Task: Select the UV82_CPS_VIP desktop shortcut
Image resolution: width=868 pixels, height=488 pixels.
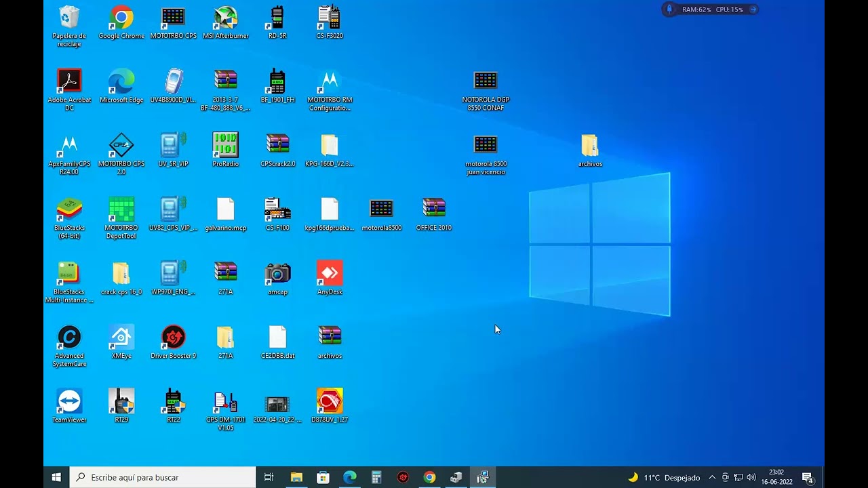Action: pyautogui.click(x=174, y=214)
